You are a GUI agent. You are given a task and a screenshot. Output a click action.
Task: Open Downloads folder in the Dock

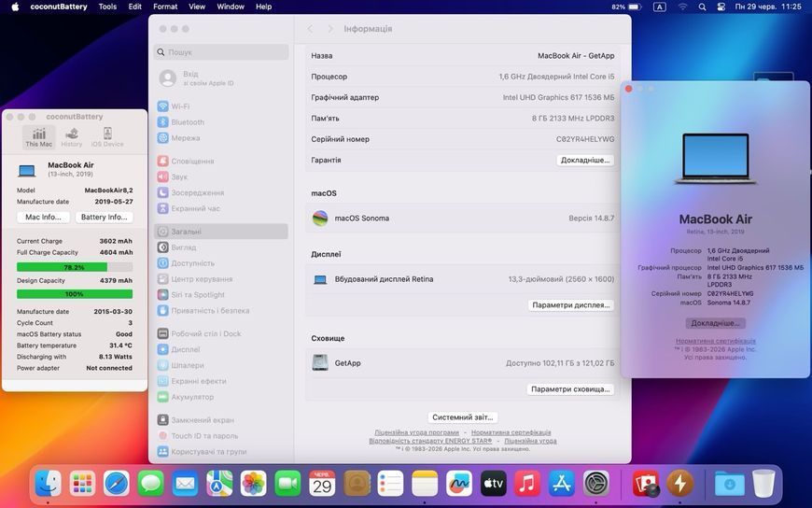tap(729, 484)
